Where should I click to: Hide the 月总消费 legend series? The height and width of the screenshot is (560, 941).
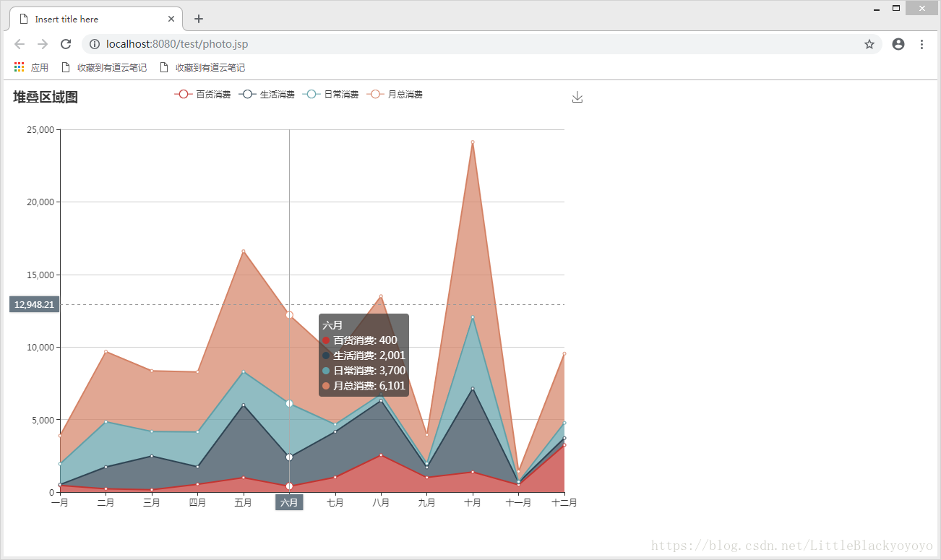coord(395,95)
